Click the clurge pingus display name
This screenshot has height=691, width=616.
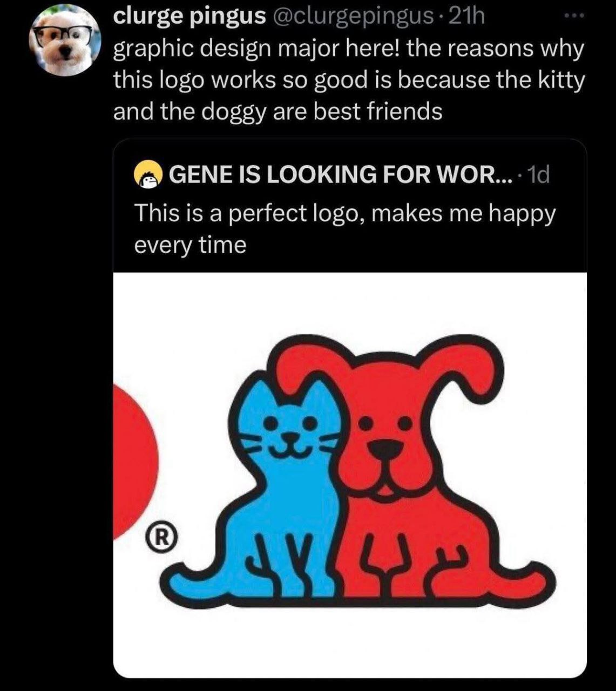(189, 17)
